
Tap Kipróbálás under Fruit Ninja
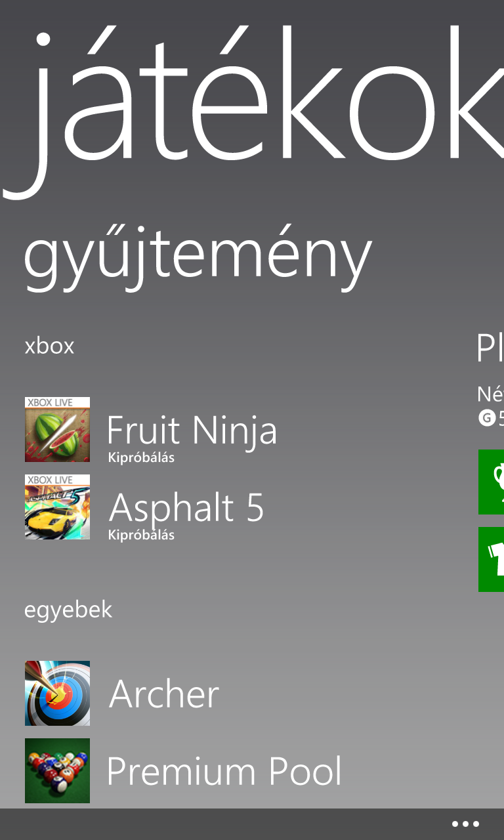pos(141,458)
